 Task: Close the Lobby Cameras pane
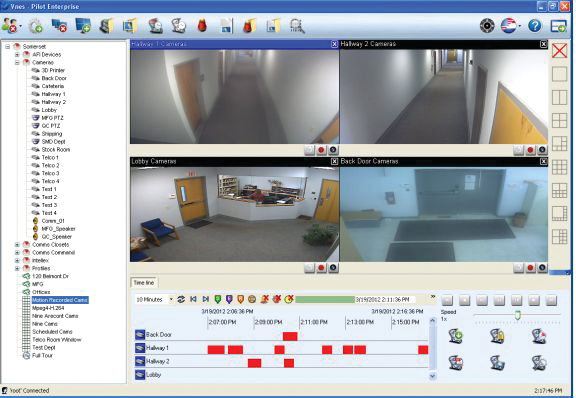point(334,162)
